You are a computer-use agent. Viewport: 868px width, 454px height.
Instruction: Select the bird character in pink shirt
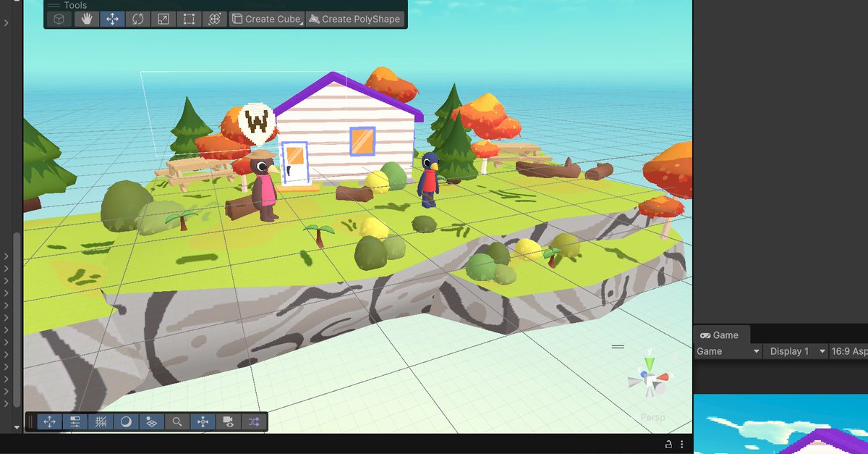(263, 185)
